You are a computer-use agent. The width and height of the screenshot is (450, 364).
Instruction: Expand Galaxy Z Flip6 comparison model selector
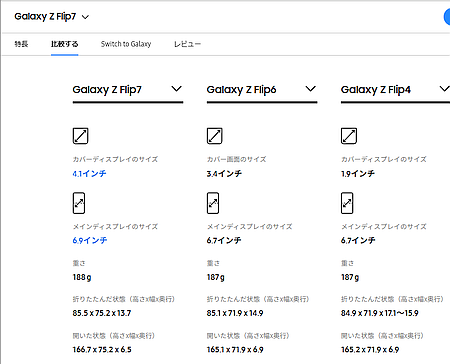click(x=262, y=89)
